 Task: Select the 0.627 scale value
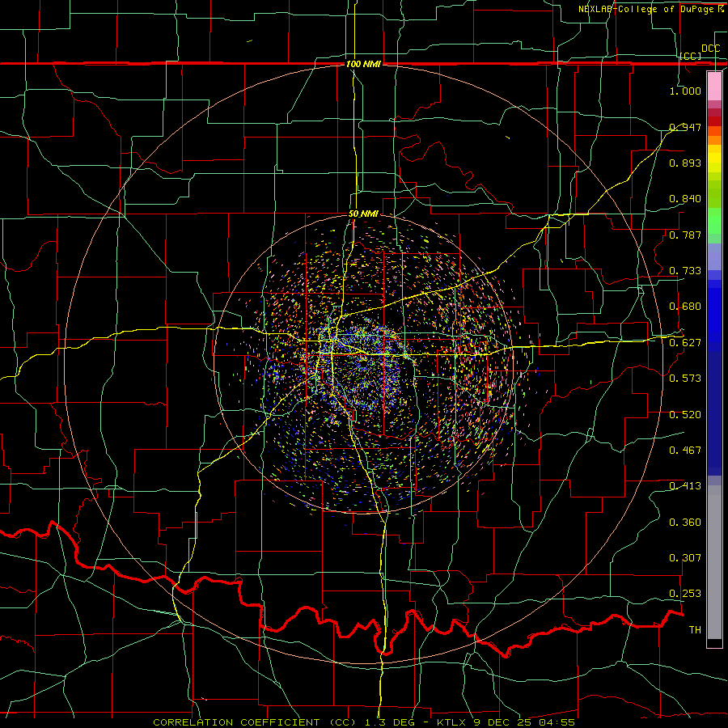[685, 343]
